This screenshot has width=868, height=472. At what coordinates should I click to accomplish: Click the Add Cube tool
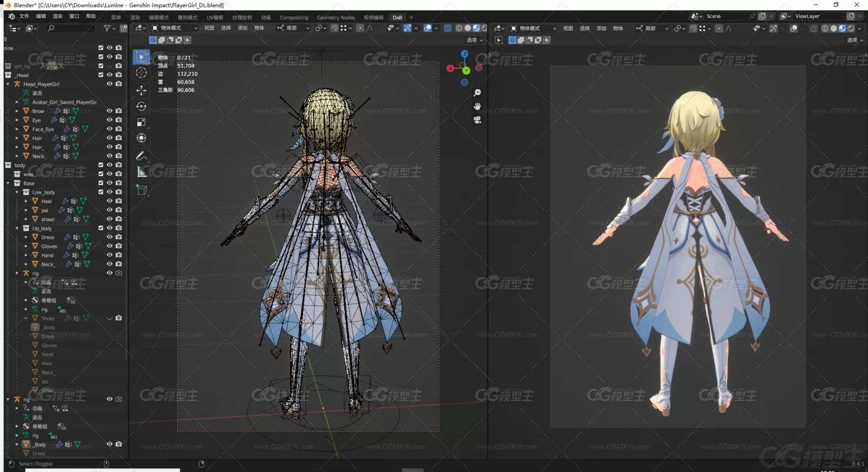[x=141, y=190]
